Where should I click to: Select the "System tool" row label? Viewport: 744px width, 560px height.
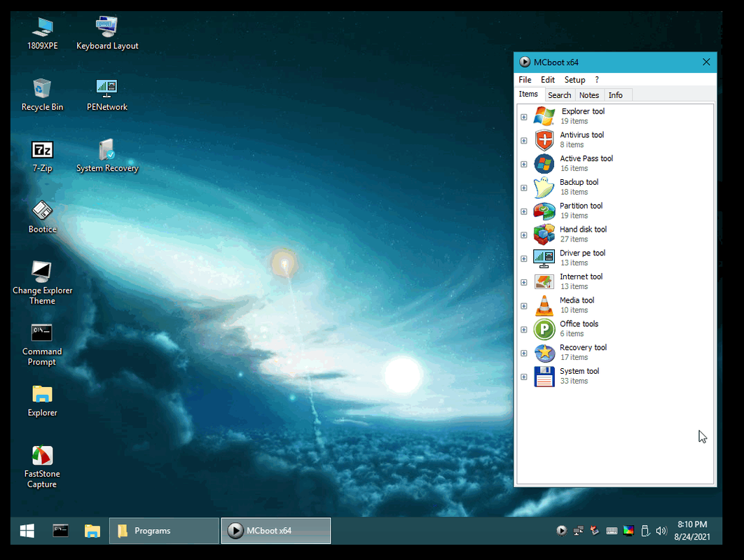click(x=579, y=371)
